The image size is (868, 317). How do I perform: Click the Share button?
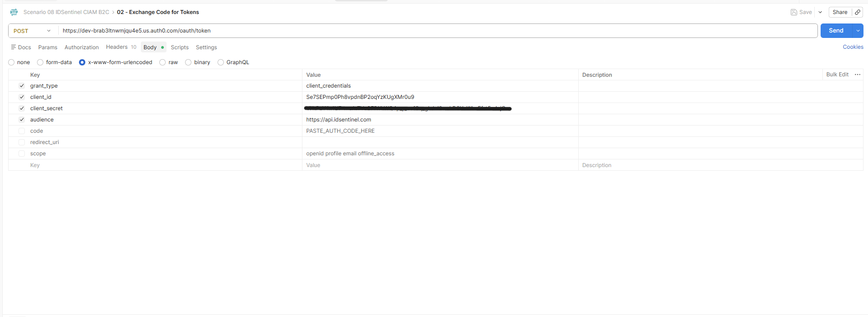coord(840,12)
